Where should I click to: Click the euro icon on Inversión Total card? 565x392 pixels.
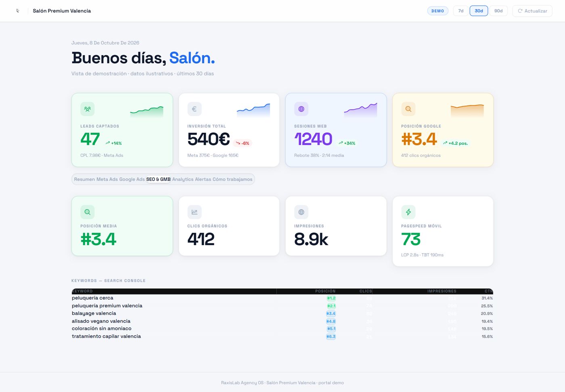(195, 109)
